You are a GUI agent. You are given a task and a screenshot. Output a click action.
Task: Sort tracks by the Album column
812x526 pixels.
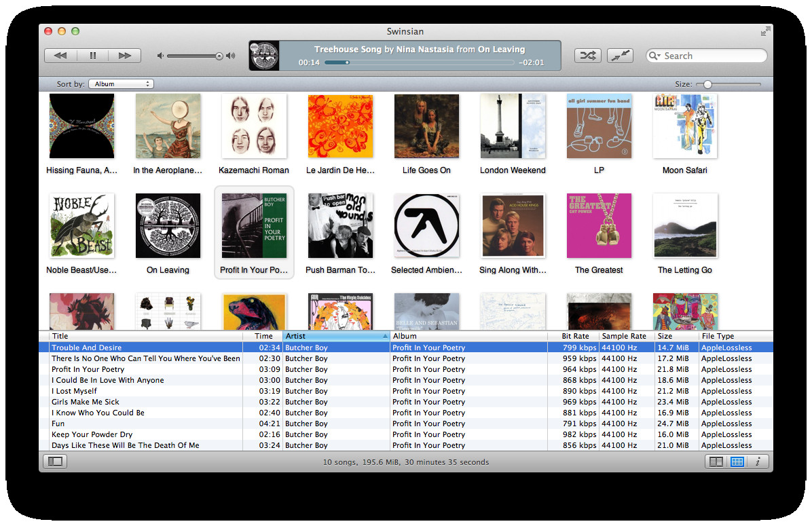coord(468,336)
